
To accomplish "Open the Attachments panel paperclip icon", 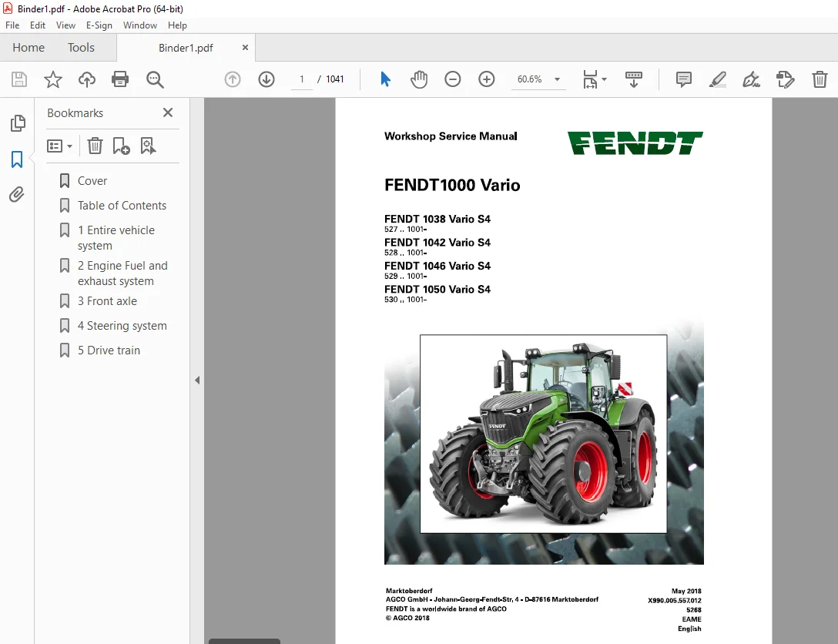I will pyautogui.click(x=17, y=195).
